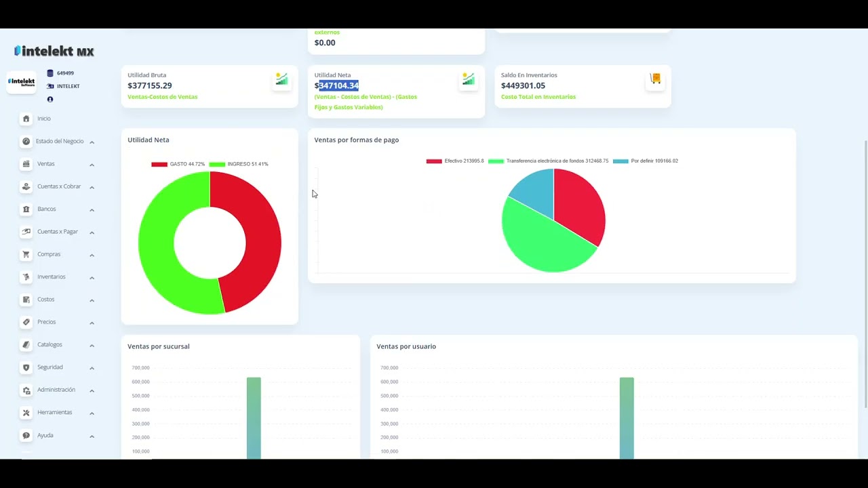This screenshot has width=868, height=488.
Task: Click the growth chart icon in Utilidad Neta card
Action: pyautogui.click(x=469, y=79)
